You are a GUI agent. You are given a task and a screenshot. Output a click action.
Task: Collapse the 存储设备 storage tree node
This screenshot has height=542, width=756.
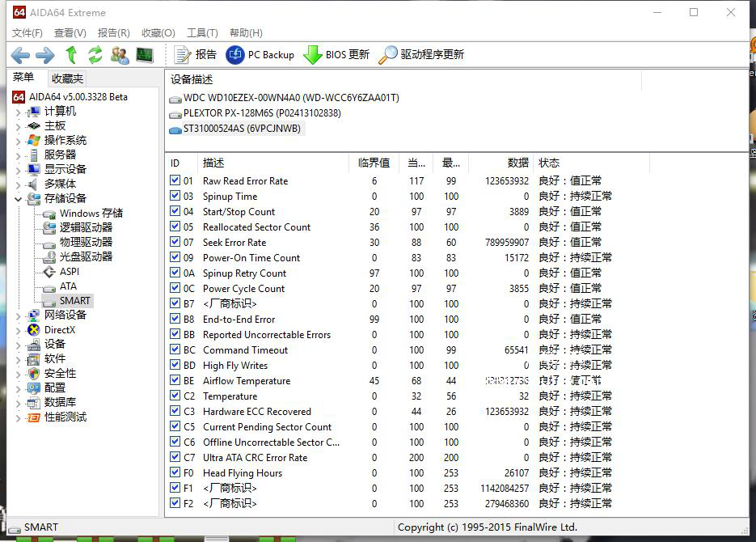[18, 199]
